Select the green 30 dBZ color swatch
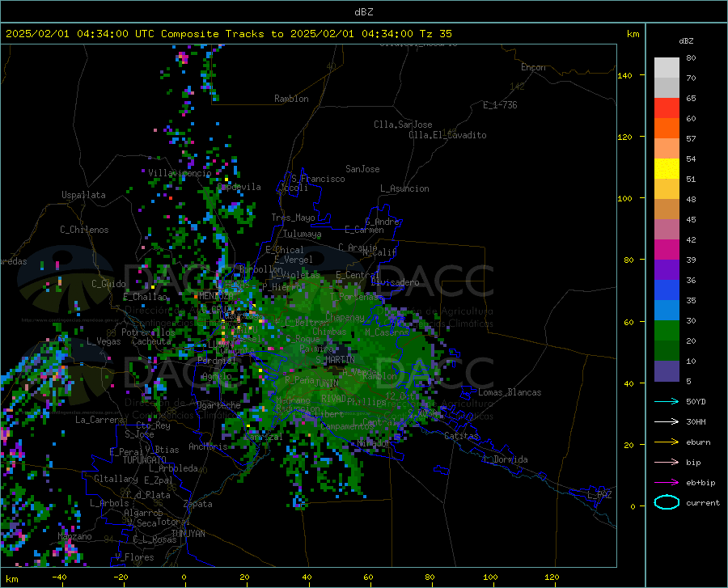 (667, 331)
